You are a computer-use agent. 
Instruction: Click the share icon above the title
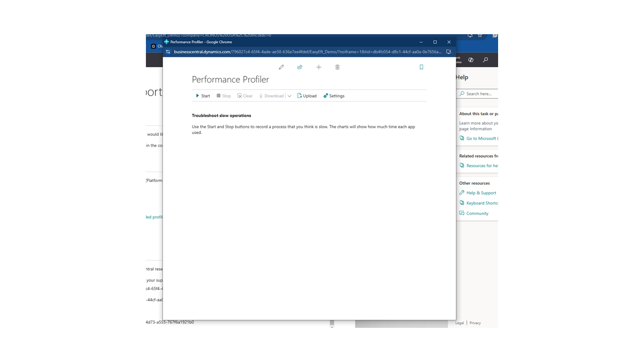[300, 67]
